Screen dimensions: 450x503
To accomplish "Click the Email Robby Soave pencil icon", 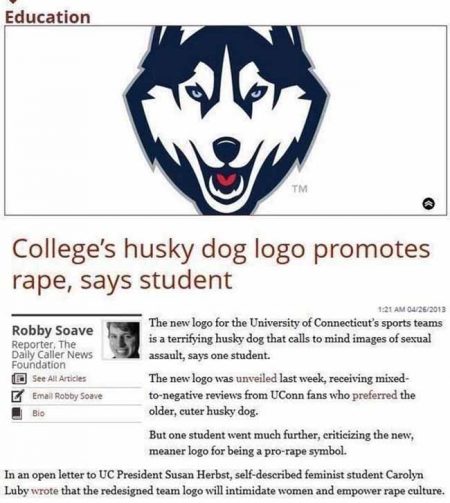I will [x=18, y=396].
